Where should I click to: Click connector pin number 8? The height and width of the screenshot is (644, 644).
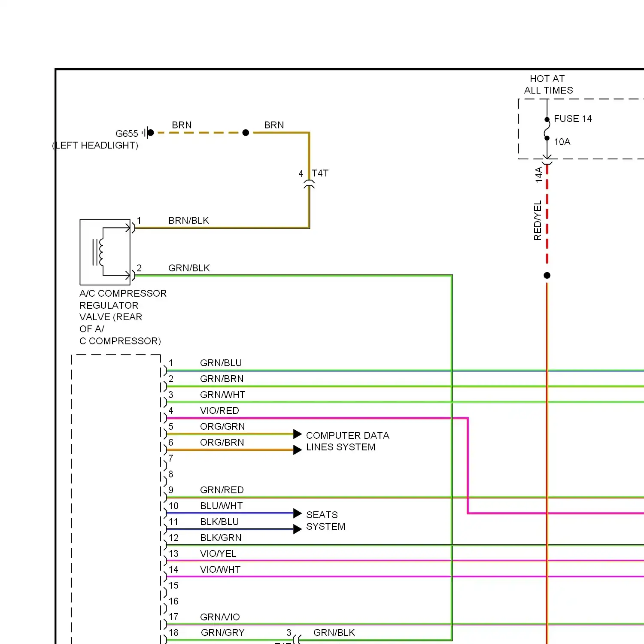coord(171,474)
